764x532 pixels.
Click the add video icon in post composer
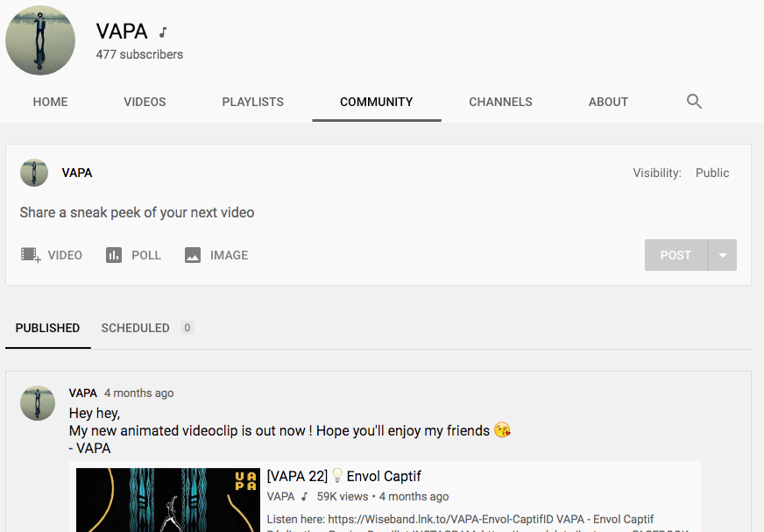click(31, 255)
